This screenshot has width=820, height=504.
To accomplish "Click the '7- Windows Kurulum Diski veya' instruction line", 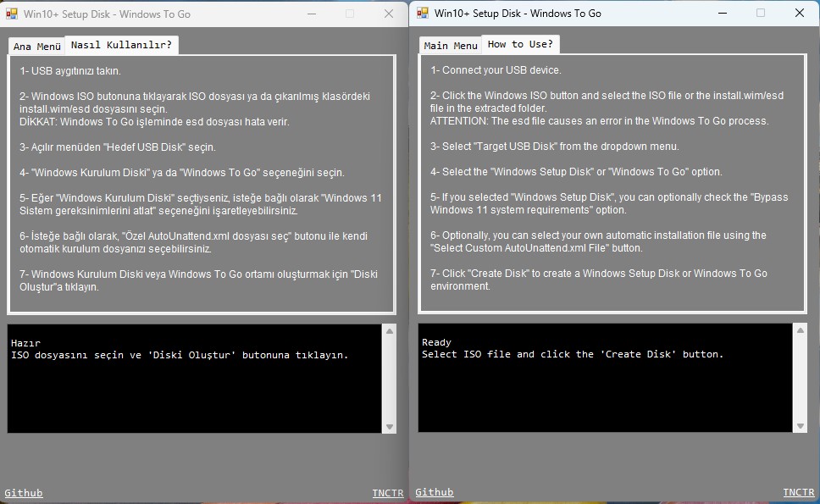I will point(199,280).
